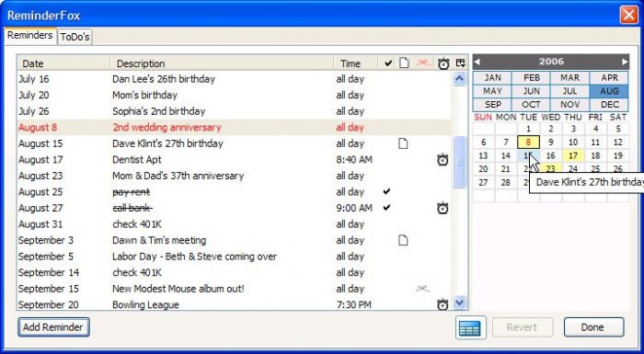The image size is (644, 354).
Task: Select the September 14 'check 401K' row
Action: [234, 273]
